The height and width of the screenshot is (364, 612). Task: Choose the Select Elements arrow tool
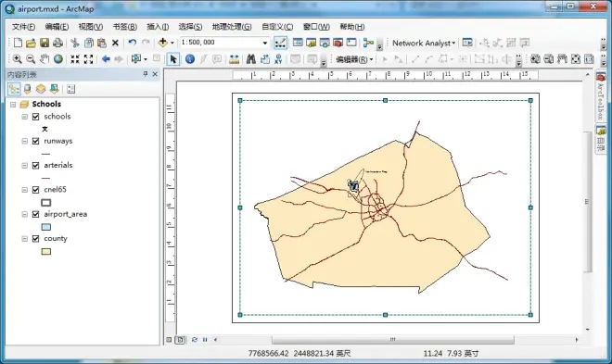(x=172, y=59)
